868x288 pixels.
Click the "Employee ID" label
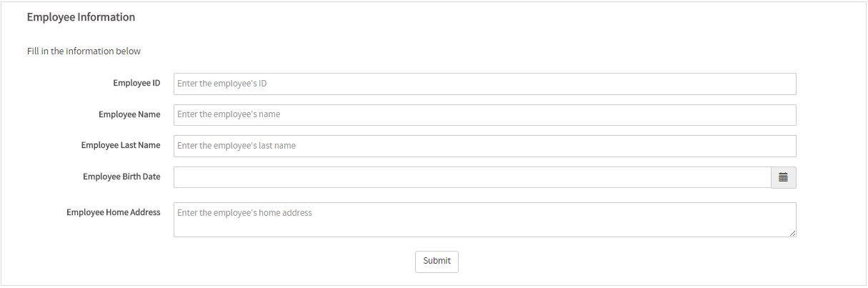click(136, 84)
